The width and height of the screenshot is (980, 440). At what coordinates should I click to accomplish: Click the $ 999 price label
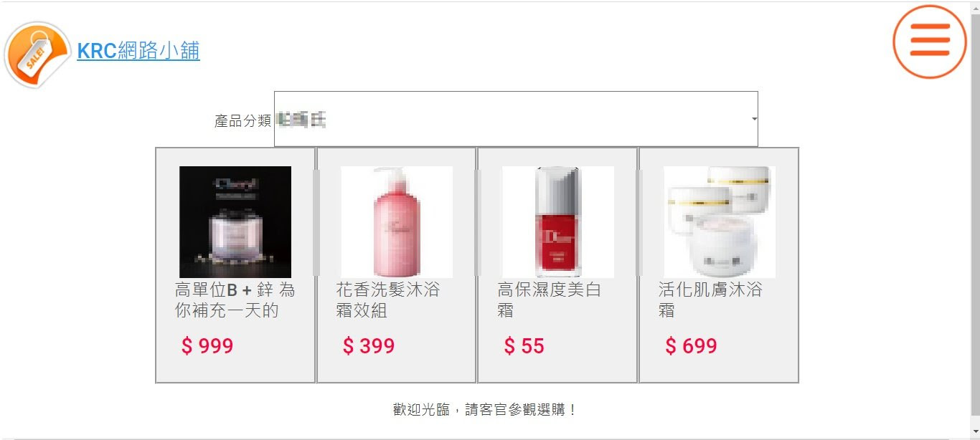click(207, 346)
